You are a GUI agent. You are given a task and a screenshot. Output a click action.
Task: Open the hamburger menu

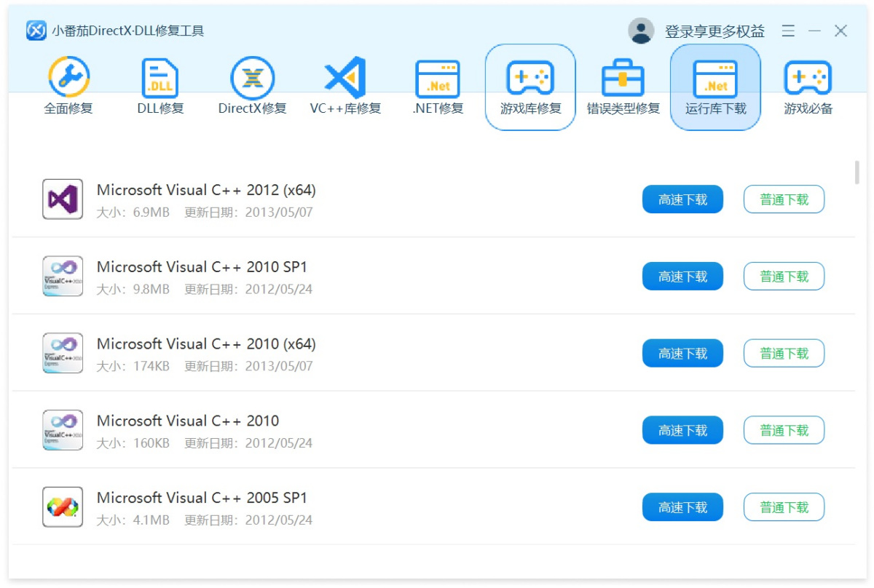coord(788,31)
